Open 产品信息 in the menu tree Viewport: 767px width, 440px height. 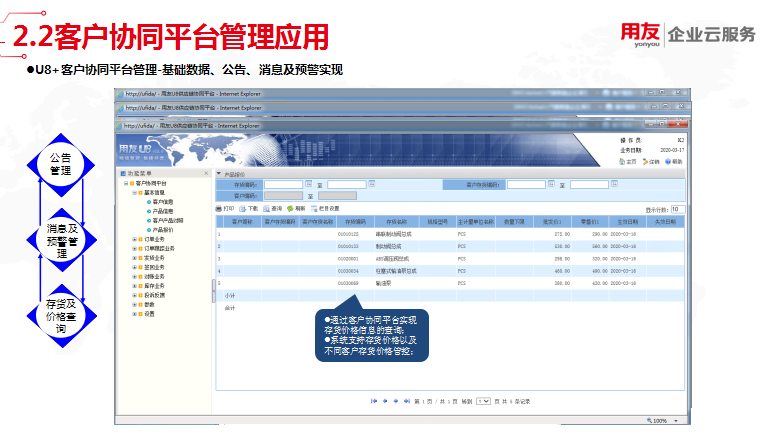coord(163,211)
